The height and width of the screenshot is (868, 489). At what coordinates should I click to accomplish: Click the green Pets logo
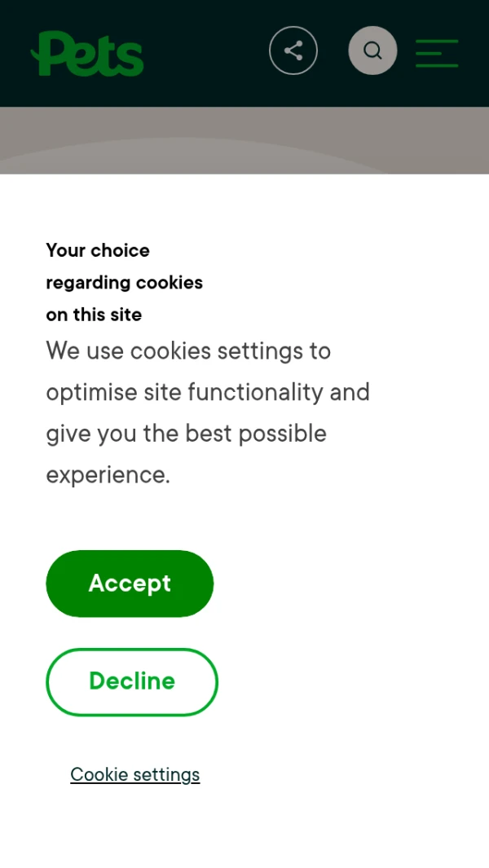click(x=87, y=54)
